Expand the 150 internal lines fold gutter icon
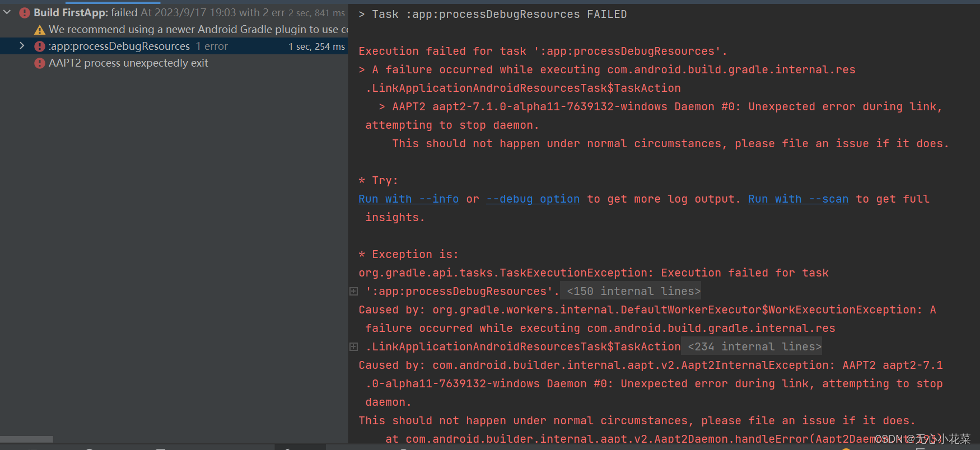Screen dimensions: 980x450 pos(353,291)
